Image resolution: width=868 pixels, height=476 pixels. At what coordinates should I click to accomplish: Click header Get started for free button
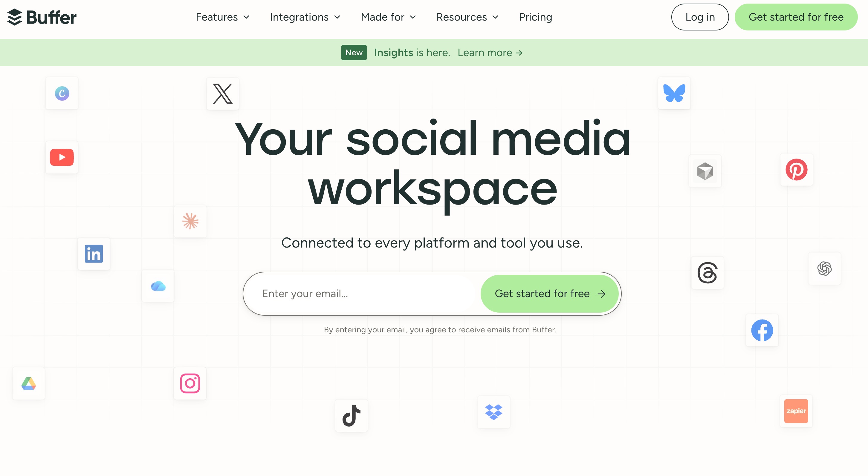click(x=796, y=17)
